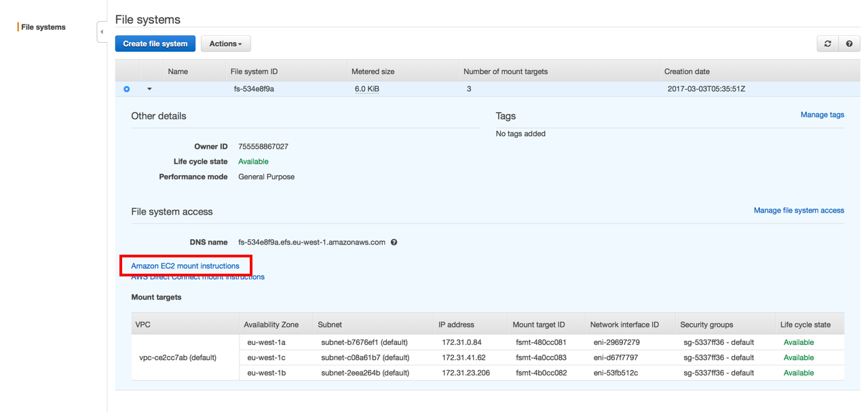868x417 pixels.
Task: Select the eu-west-1a mount target row
Action: pos(266,342)
